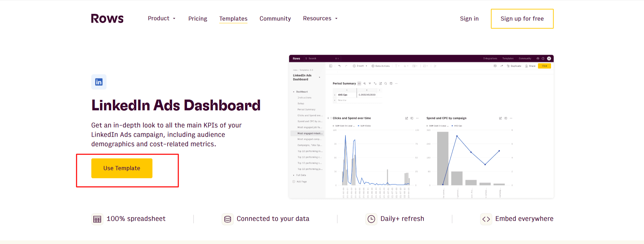Click the 0.9592452830 value cell
The height and width of the screenshot is (244, 644).
[x=367, y=95]
